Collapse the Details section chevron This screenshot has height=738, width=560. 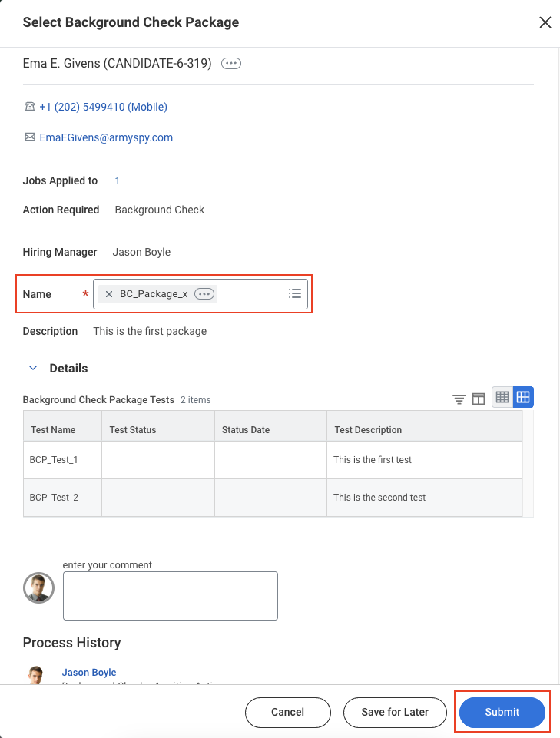click(33, 368)
